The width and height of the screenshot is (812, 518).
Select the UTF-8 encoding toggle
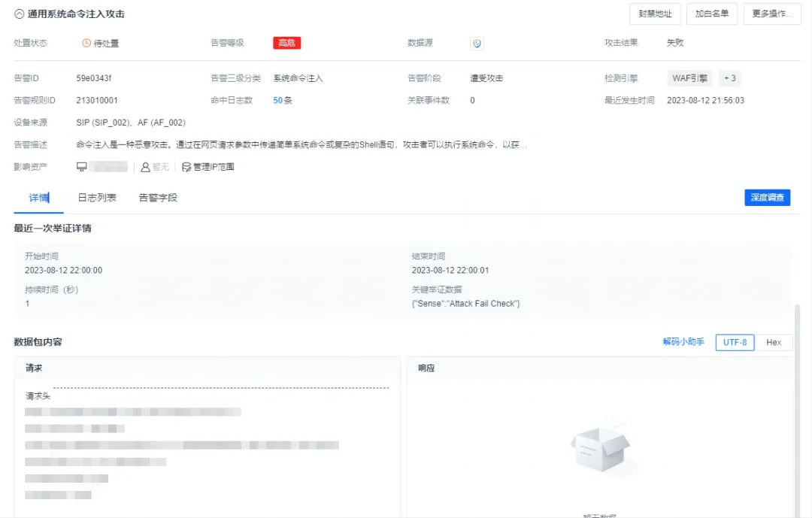(735, 342)
